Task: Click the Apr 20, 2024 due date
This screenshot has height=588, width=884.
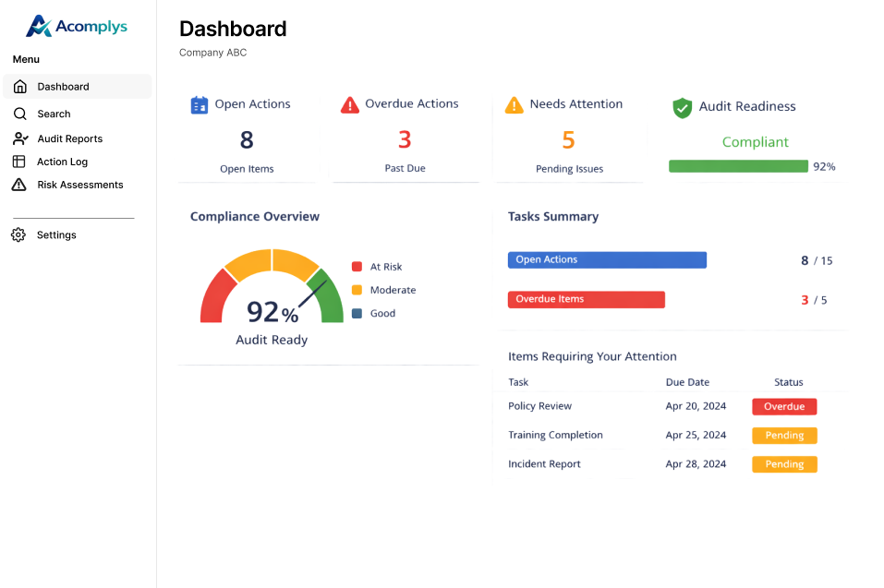Action: [696, 406]
